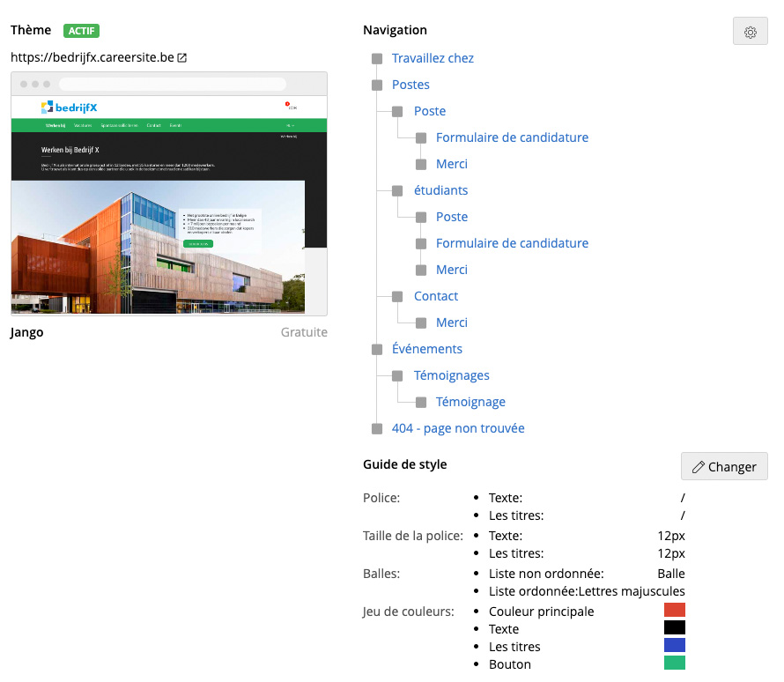Select the étudiants tree item
Viewport: 784px width, 682px height.
pyautogui.click(x=440, y=190)
